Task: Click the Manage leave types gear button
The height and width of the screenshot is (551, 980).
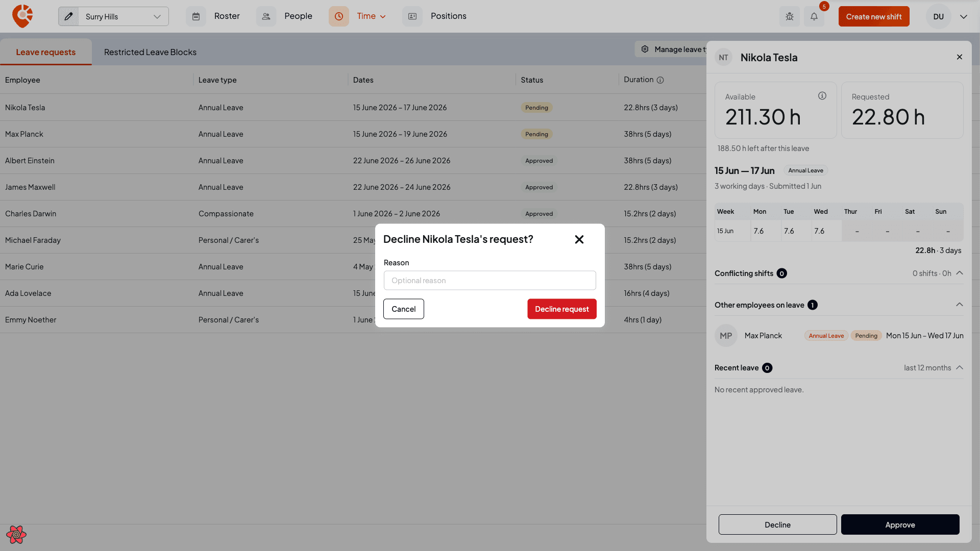Action: click(671, 49)
